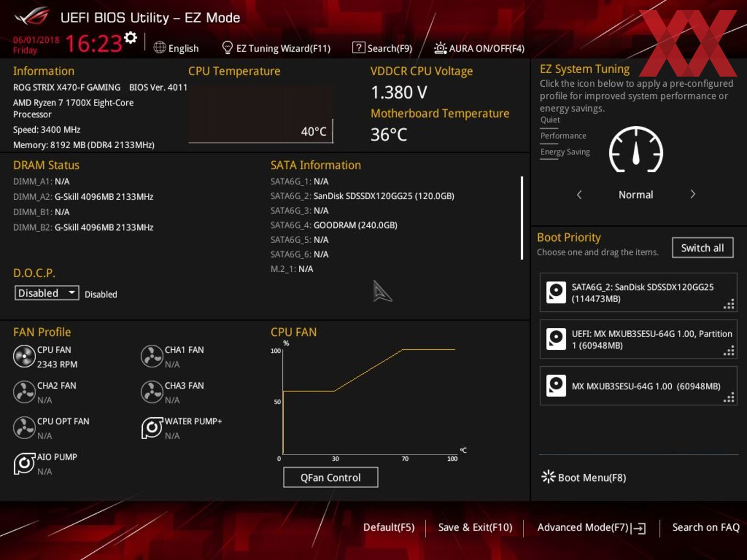Viewport: 747px width, 560px height.
Task: Click the globe language icon
Action: coord(159,48)
